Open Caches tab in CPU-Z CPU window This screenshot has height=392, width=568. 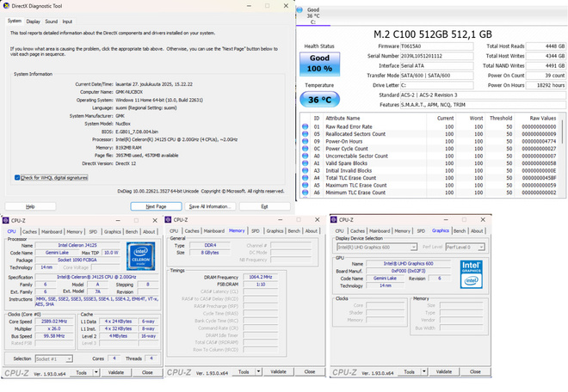click(29, 231)
